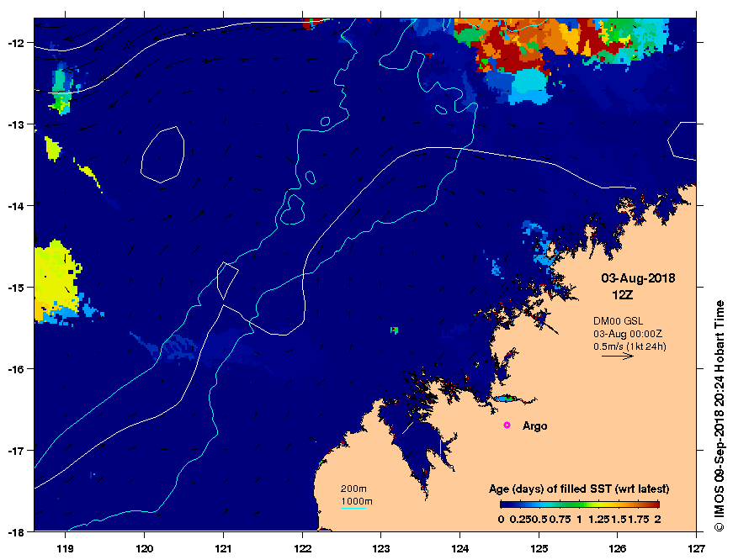Click the large yellow SST patch near -15 latitude
Image resolution: width=733 pixels, height=560 pixels.
[x=56, y=278]
